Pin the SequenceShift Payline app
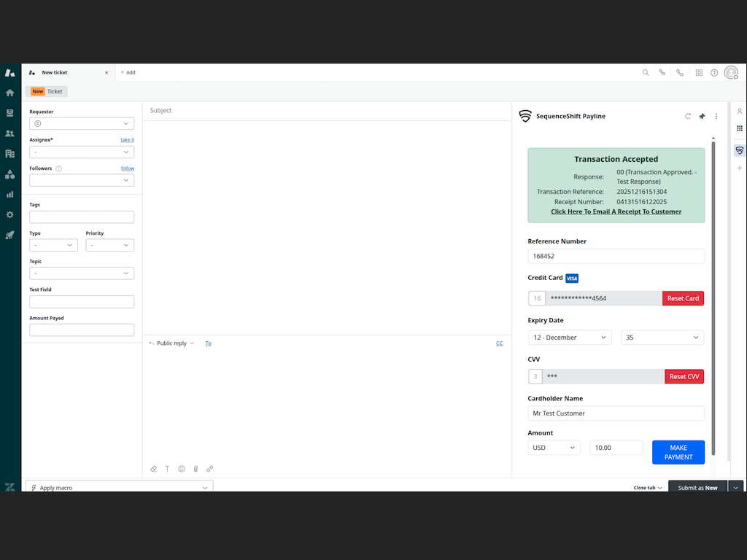Viewport: 747px width, 560px height. pos(702,116)
